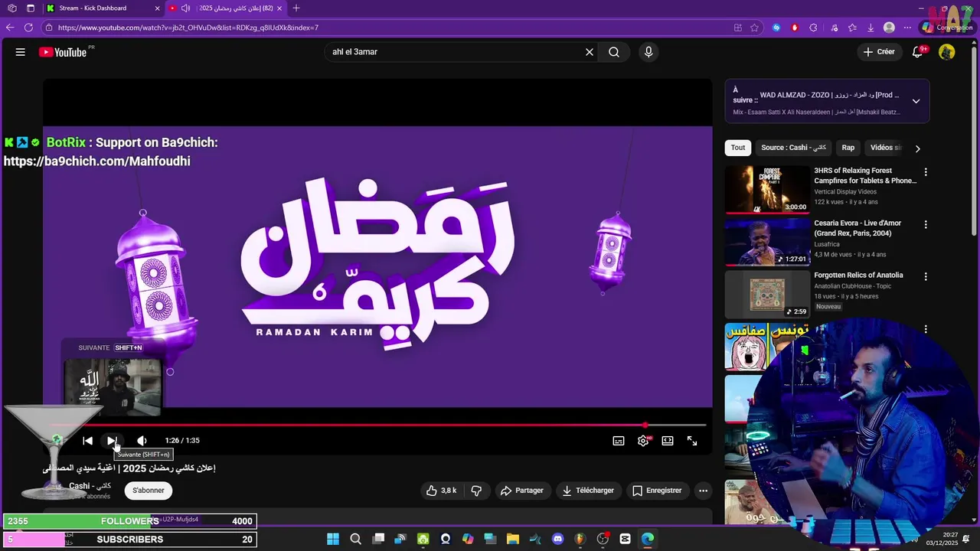Select the Rap filter chip
This screenshot has height=551, width=980.
tap(848, 148)
